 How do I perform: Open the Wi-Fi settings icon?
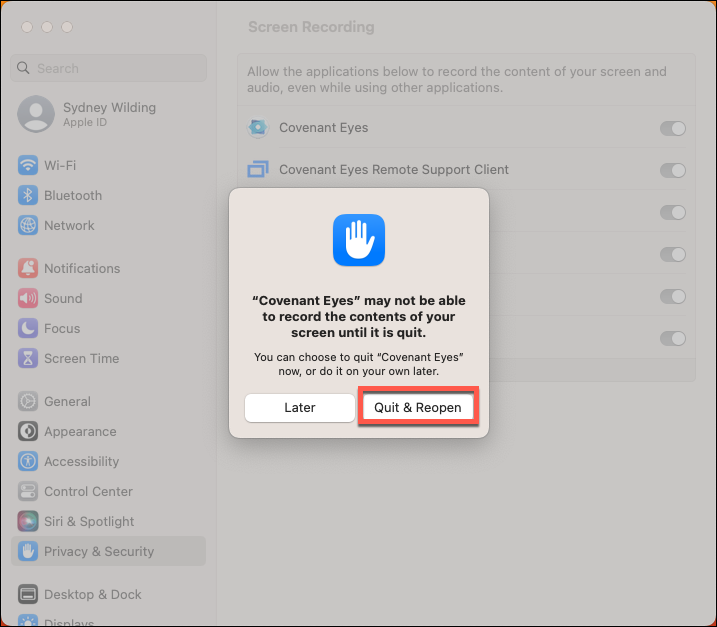coord(28,165)
